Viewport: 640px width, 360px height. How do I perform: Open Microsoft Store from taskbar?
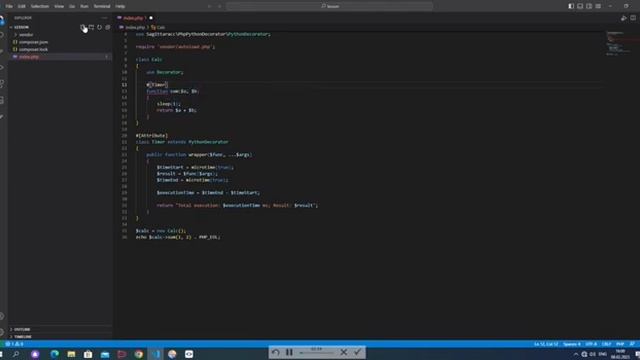88,354
